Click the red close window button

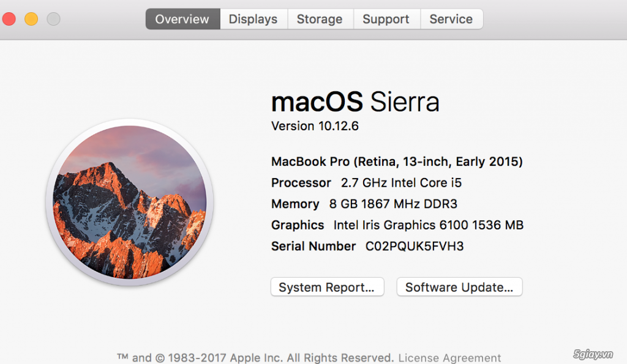[9, 19]
